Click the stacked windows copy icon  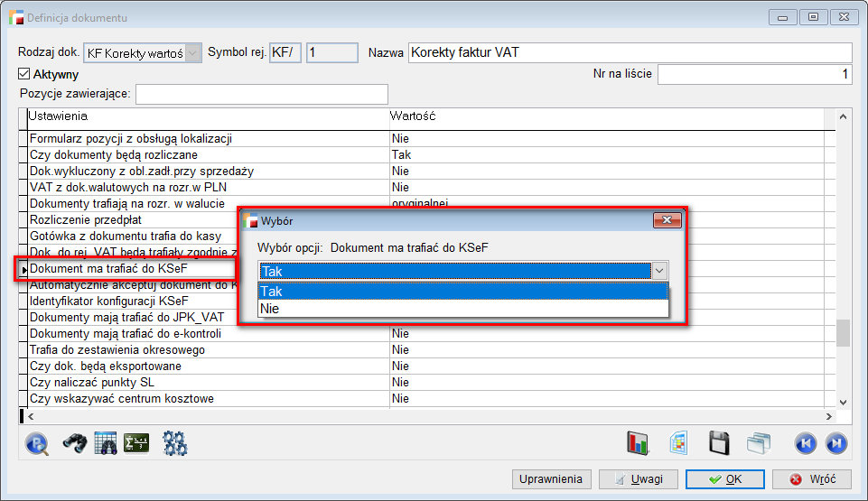(x=758, y=443)
